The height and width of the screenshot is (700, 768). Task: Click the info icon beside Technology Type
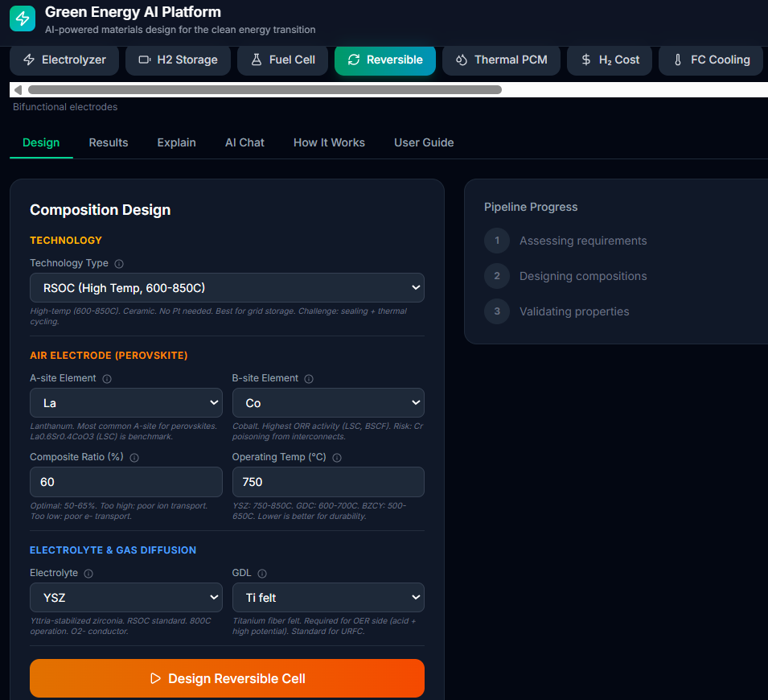(x=119, y=264)
